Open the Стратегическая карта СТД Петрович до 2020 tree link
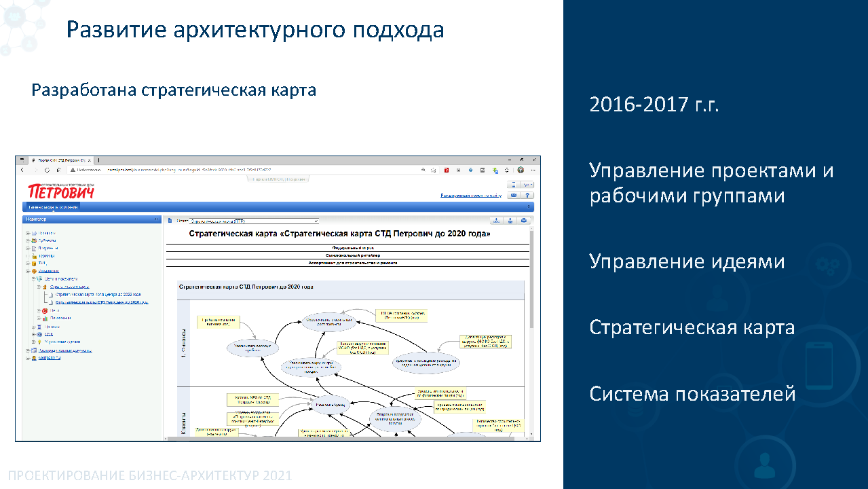Viewport: 868px width, 489px height. tap(102, 302)
